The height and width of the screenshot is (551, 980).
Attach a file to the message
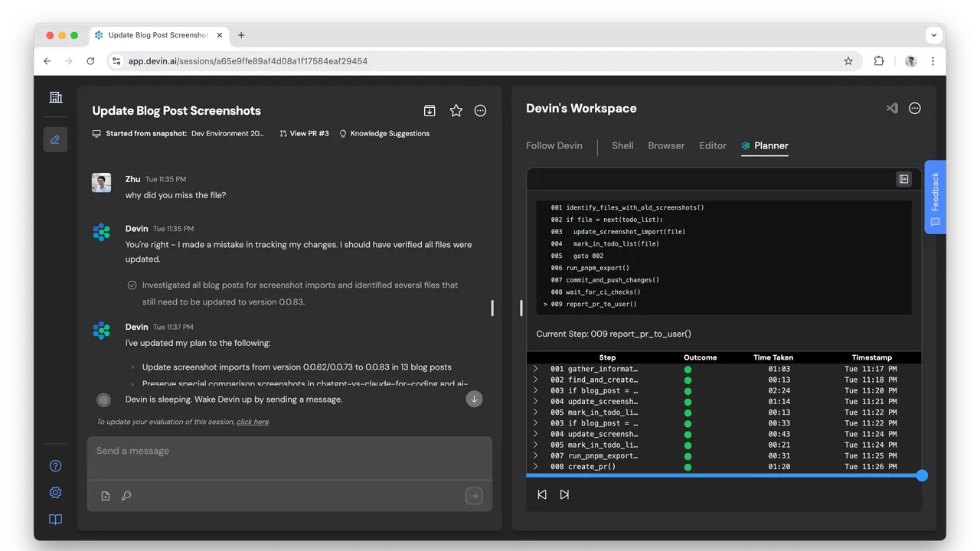click(106, 496)
